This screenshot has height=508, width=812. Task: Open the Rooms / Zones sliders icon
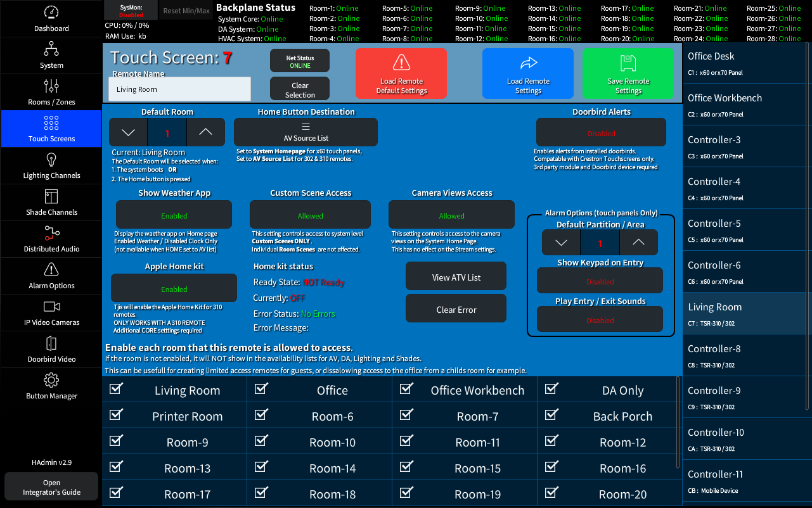tap(51, 86)
